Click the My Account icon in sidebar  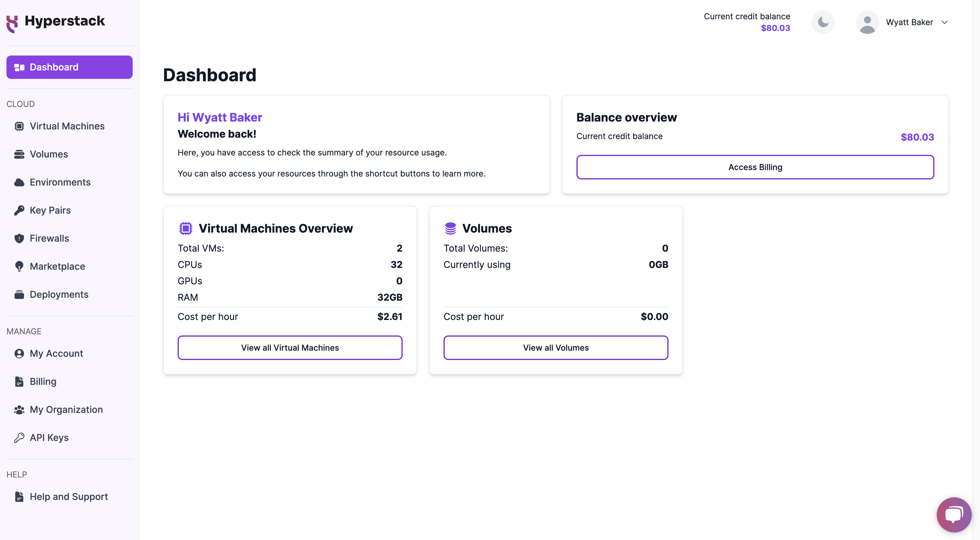[x=19, y=353]
